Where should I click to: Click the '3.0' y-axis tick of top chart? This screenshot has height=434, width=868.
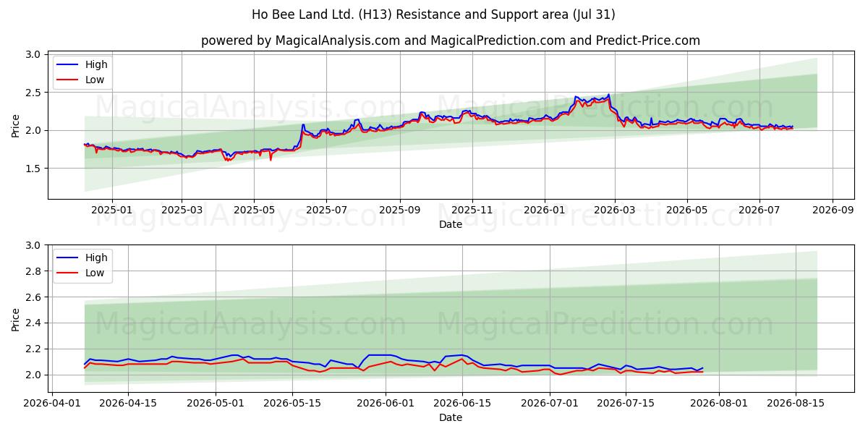coord(33,54)
